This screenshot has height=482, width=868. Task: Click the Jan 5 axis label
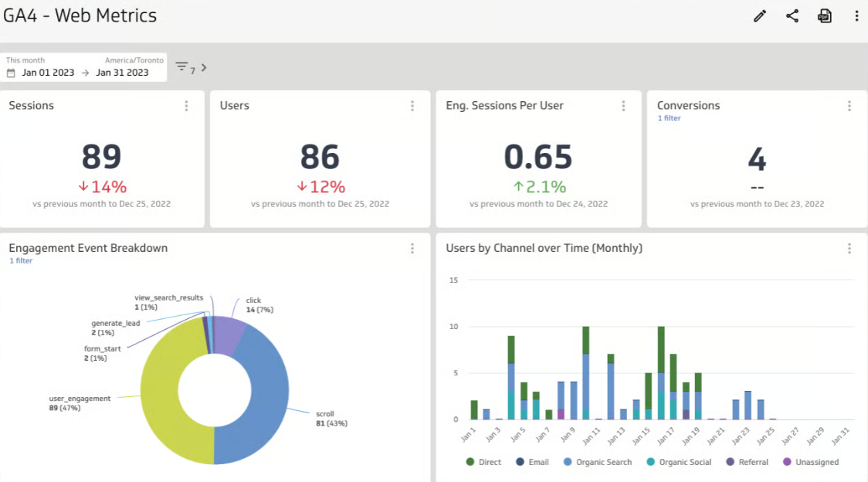pos(517,434)
